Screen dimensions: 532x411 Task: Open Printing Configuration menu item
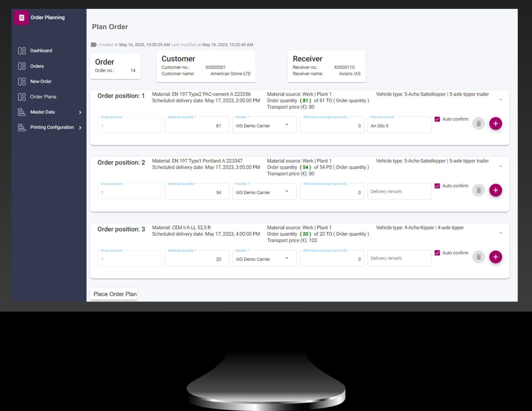[x=52, y=127]
